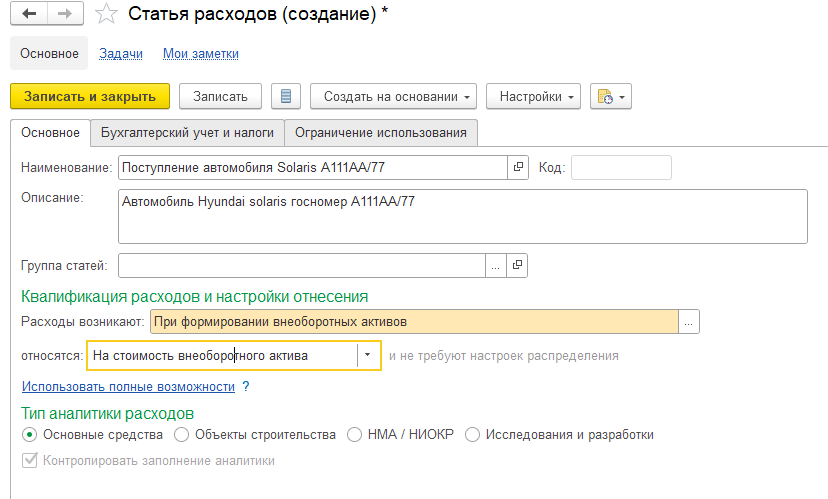This screenshot has height=499, width=828.
Task: Choose the НМА / НИОКР radio option
Action: point(354,434)
